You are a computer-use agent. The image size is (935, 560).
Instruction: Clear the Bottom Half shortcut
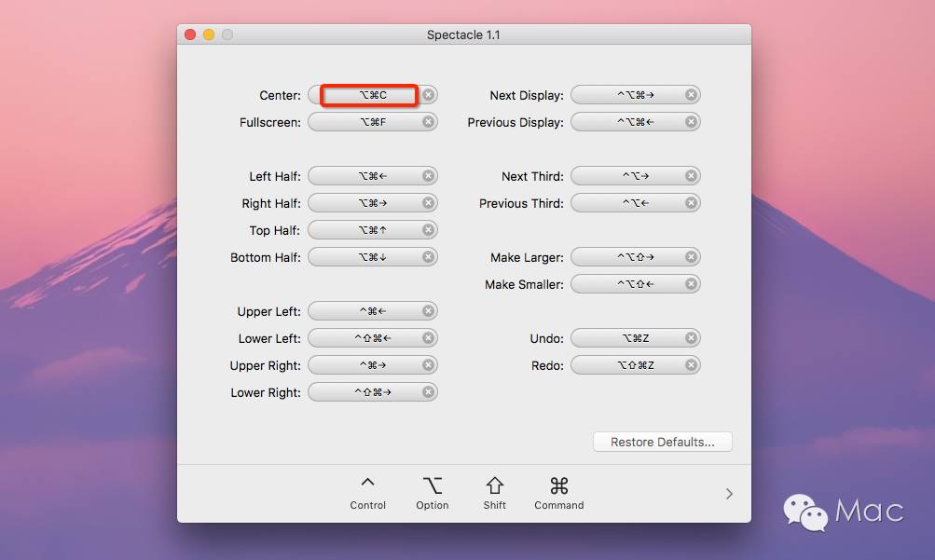click(x=428, y=257)
